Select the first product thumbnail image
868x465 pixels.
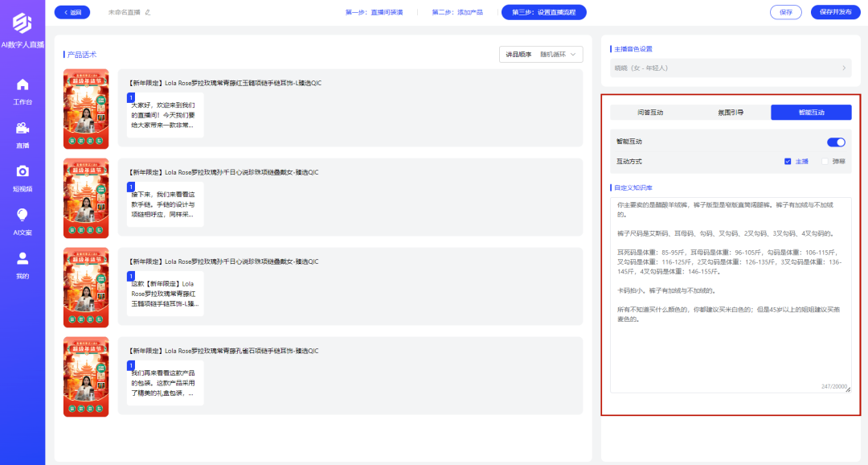[86, 109]
